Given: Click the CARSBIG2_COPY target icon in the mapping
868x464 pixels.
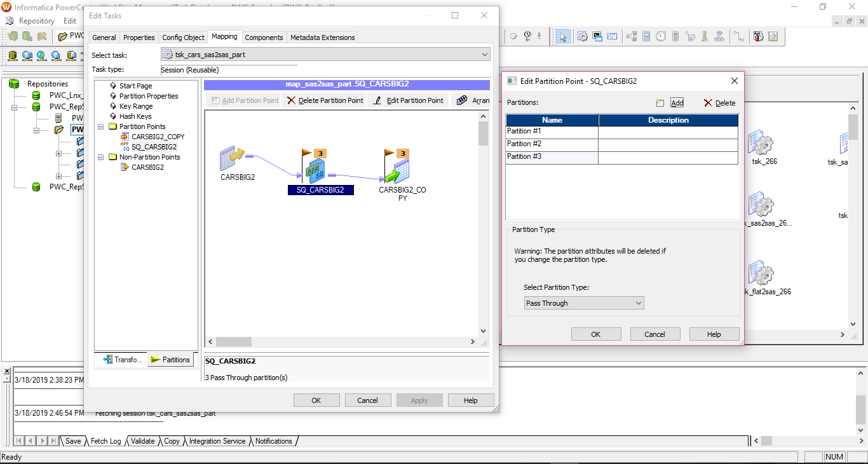Looking at the screenshot, I should tap(398, 170).
